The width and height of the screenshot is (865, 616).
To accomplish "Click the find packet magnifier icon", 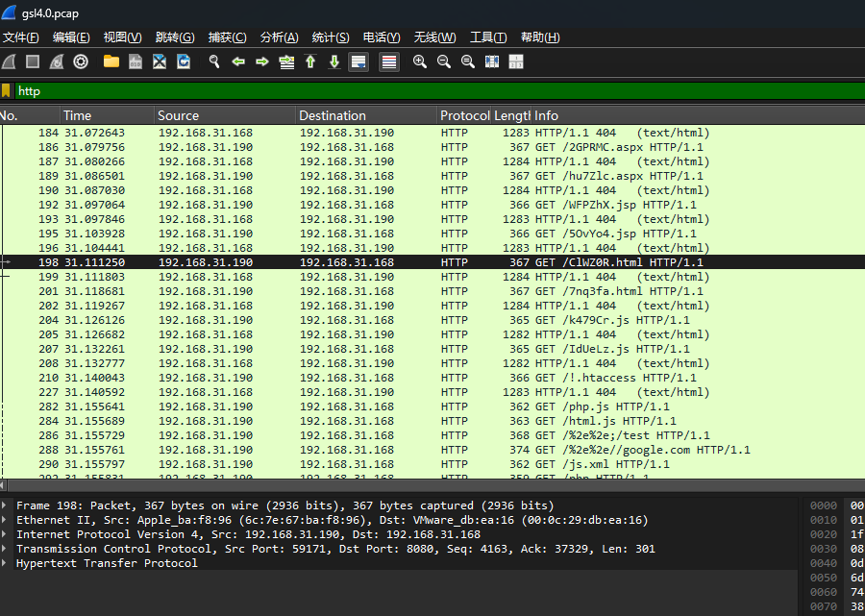I will pyautogui.click(x=214, y=62).
